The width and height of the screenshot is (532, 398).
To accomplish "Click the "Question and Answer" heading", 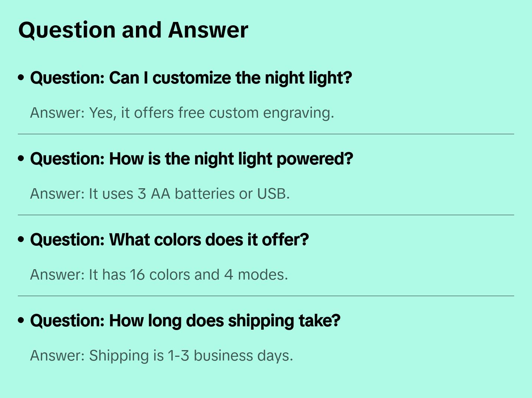I will pyautogui.click(x=133, y=30).
